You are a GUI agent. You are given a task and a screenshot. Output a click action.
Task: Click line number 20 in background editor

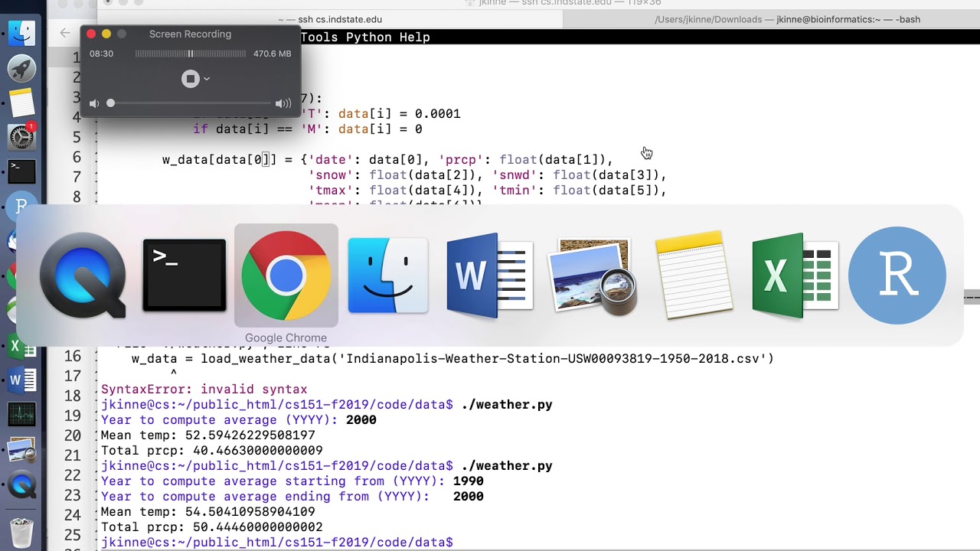coord(73,435)
